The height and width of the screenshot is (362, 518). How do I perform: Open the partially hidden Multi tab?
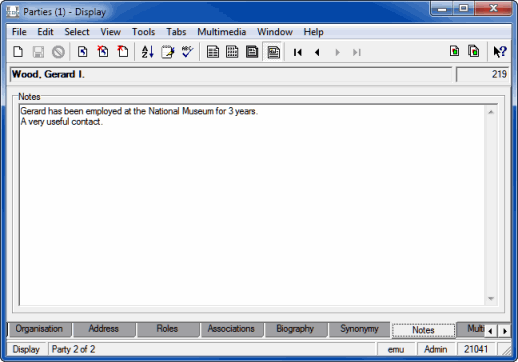coord(471,329)
